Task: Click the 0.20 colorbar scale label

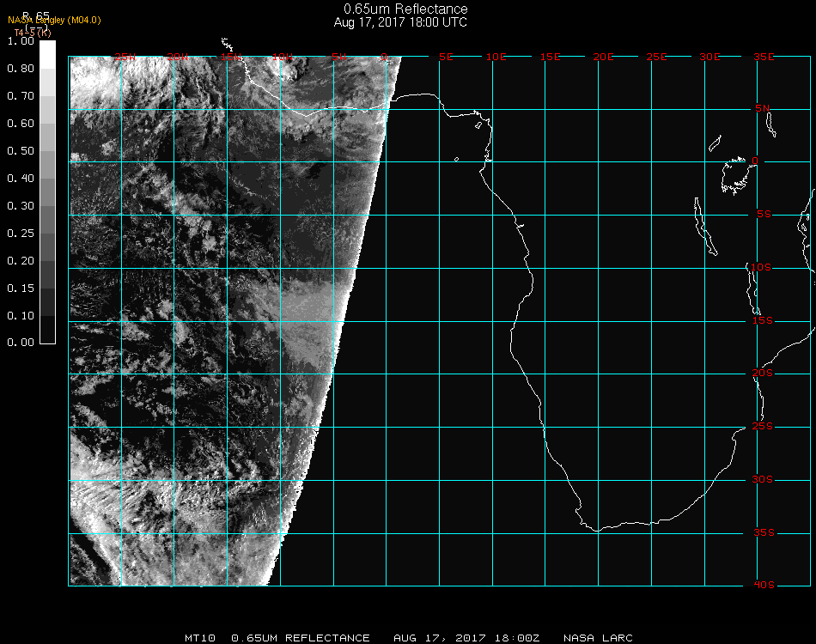Action: click(21, 261)
